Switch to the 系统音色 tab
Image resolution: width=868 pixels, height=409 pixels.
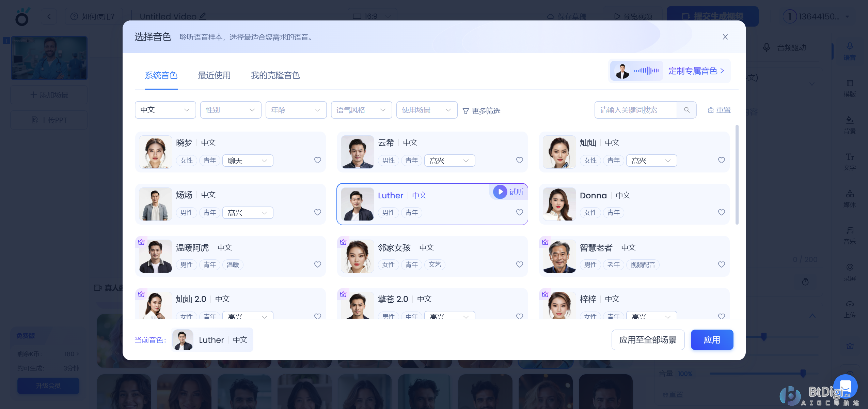161,75
